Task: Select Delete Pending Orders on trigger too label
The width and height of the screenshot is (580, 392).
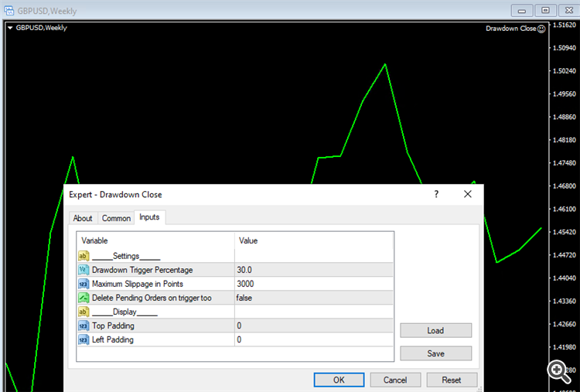Action: [152, 298]
